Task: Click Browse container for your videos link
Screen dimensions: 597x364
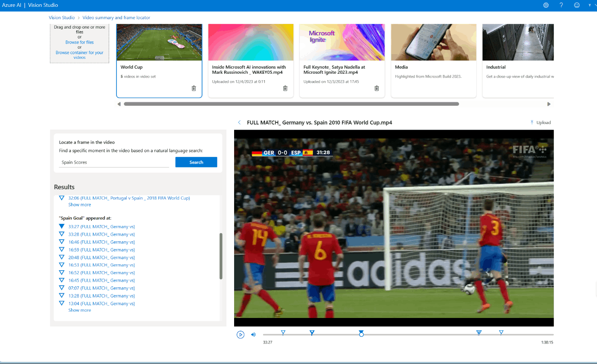Action: coord(79,55)
